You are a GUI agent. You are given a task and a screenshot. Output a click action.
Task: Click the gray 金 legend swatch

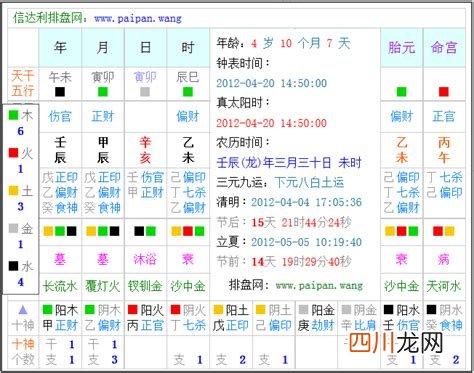[x=13, y=228]
